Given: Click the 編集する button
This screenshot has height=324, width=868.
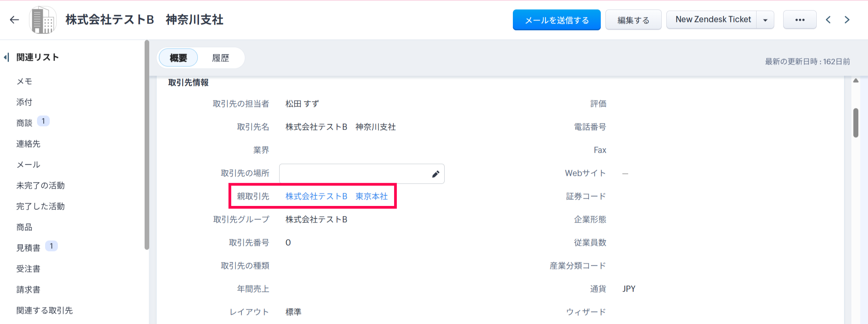Looking at the screenshot, I should pyautogui.click(x=633, y=20).
